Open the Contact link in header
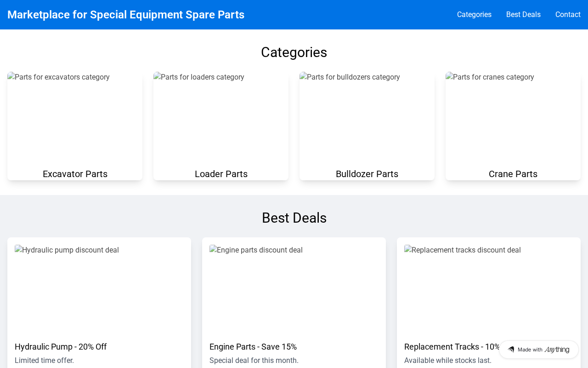 [x=568, y=15]
